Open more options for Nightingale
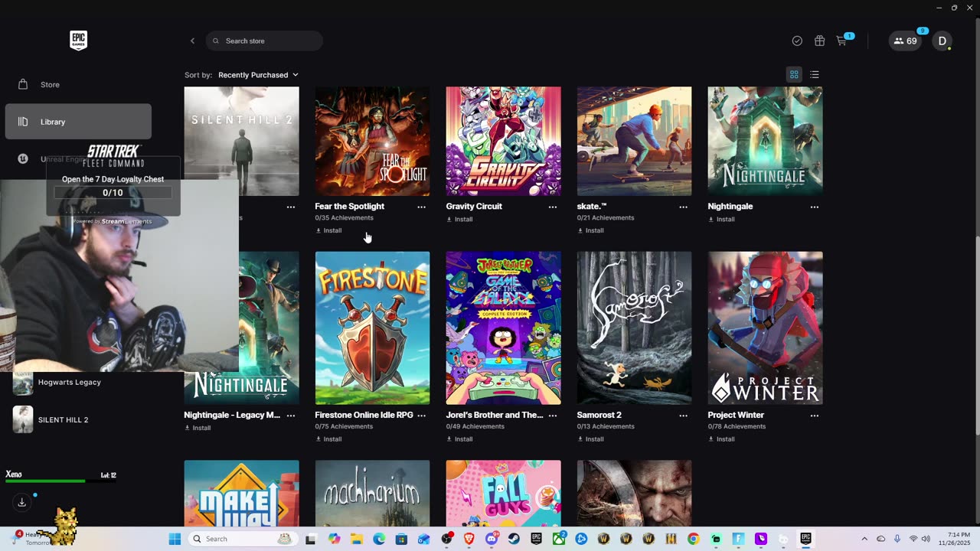The width and height of the screenshot is (980, 551). (814, 207)
